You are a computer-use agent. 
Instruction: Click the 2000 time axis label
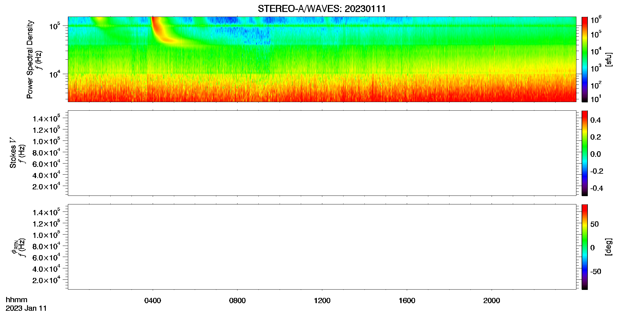(x=492, y=301)
